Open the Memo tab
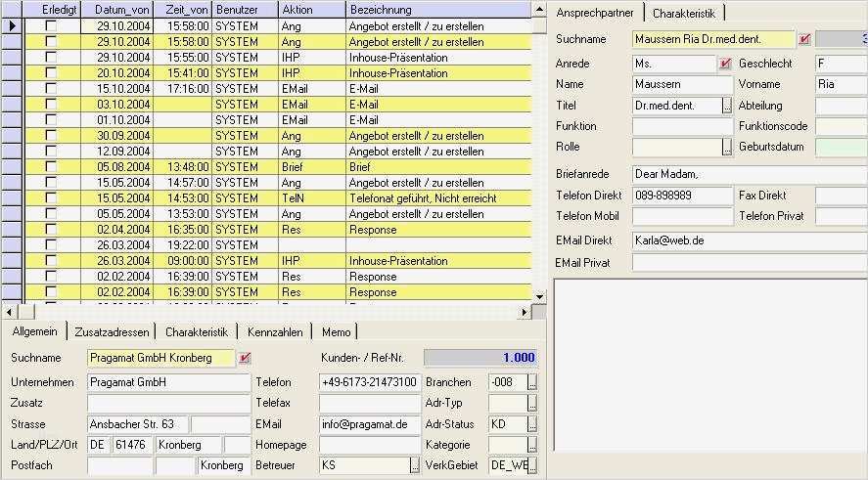This screenshot has width=868, height=480. [336, 332]
